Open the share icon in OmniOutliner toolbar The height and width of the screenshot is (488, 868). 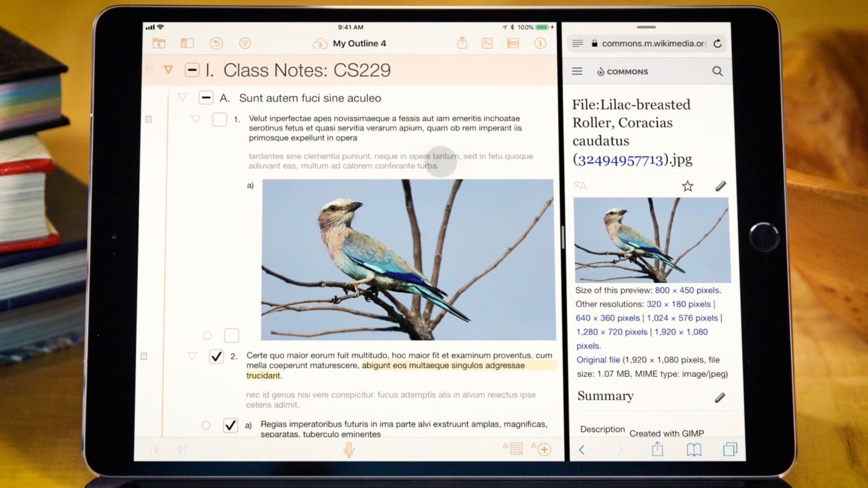pyautogui.click(x=462, y=43)
